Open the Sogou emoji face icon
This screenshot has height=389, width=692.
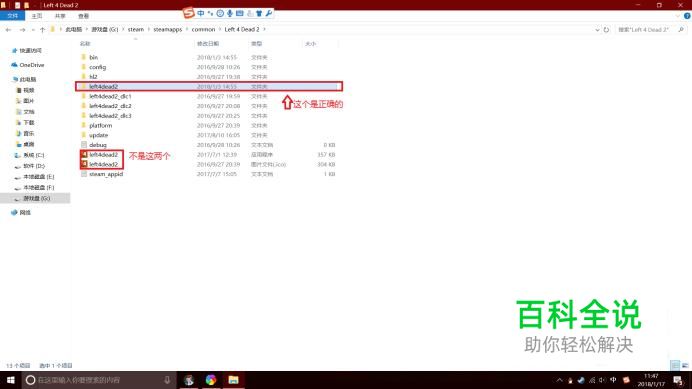click(220, 13)
